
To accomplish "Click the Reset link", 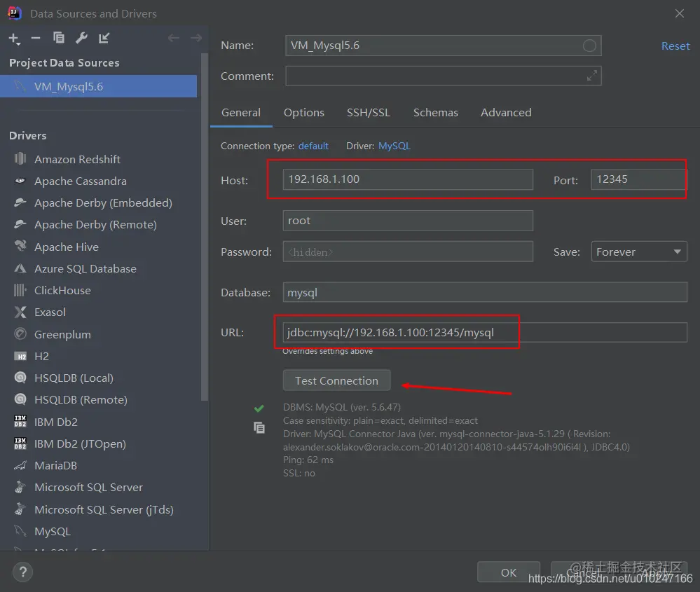I will point(675,46).
